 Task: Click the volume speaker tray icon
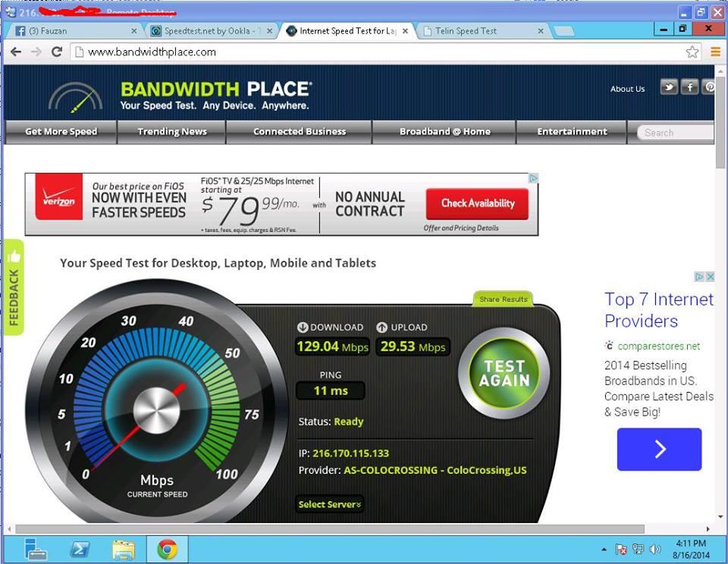point(654,550)
